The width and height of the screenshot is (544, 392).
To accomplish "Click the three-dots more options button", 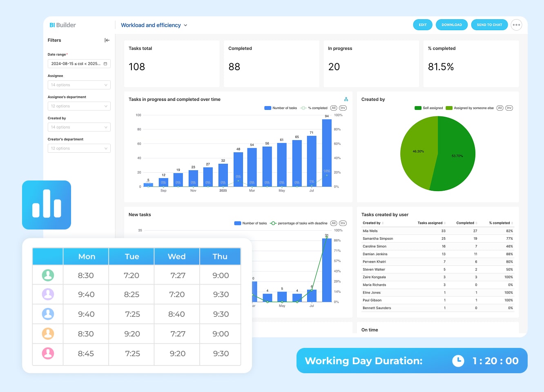I will pos(516,25).
